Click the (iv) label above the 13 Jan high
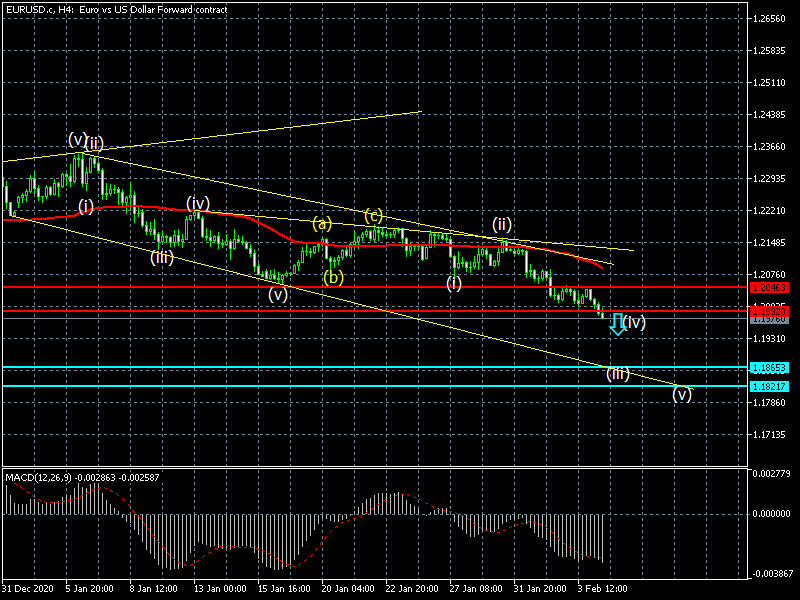Viewport: 800px width, 600px height. [x=198, y=203]
